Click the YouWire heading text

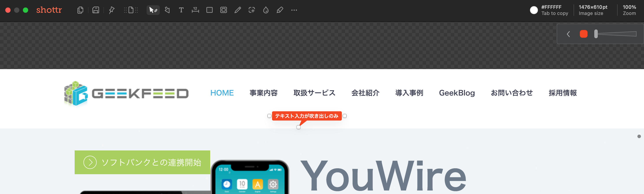[x=383, y=176]
